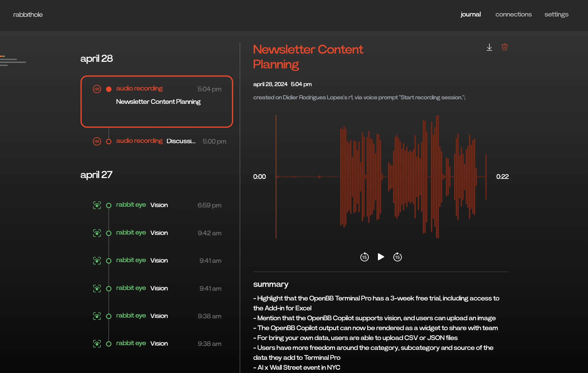
Task: Click the rabbithole logo link
Action: pos(28,15)
